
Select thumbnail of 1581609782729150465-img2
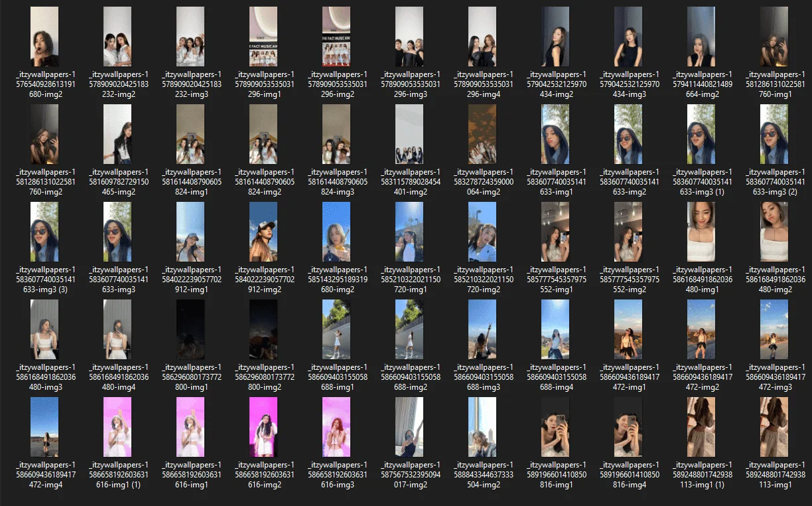click(x=117, y=135)
